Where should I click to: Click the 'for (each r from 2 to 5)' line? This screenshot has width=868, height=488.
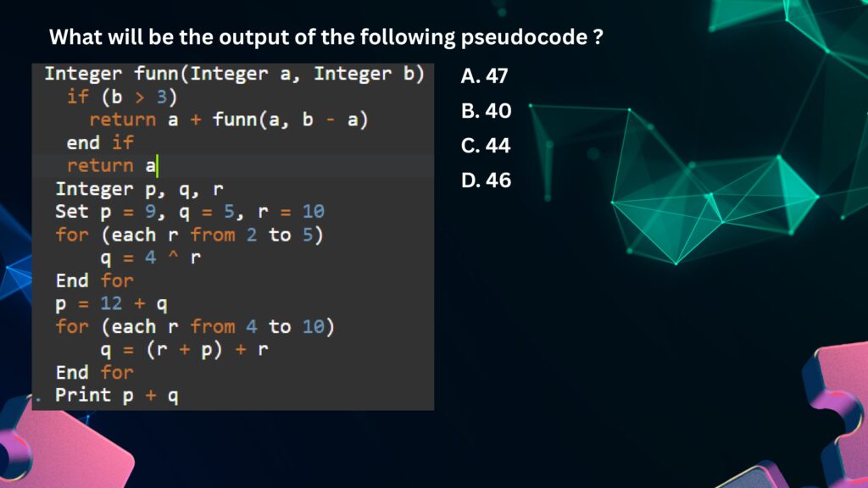click(190, 234)
